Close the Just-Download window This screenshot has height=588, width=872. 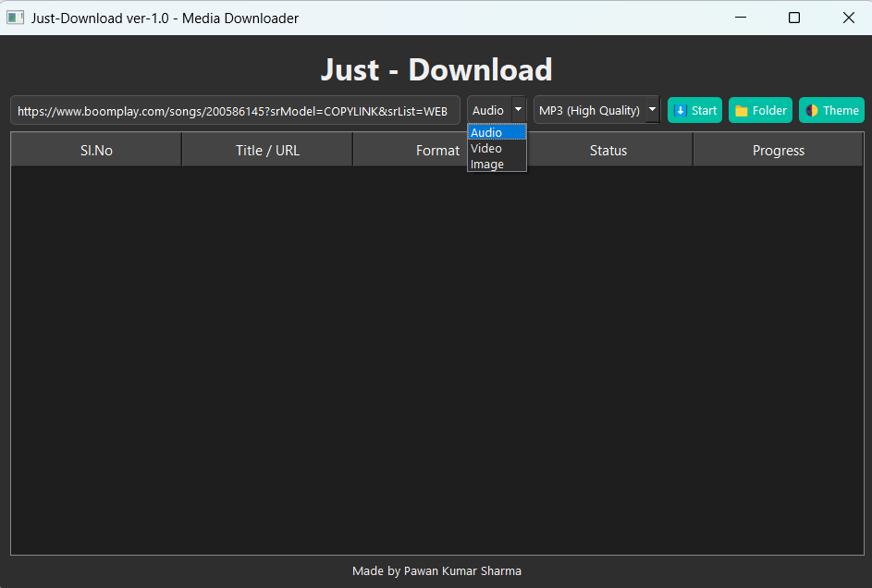(x=848, y=18)
